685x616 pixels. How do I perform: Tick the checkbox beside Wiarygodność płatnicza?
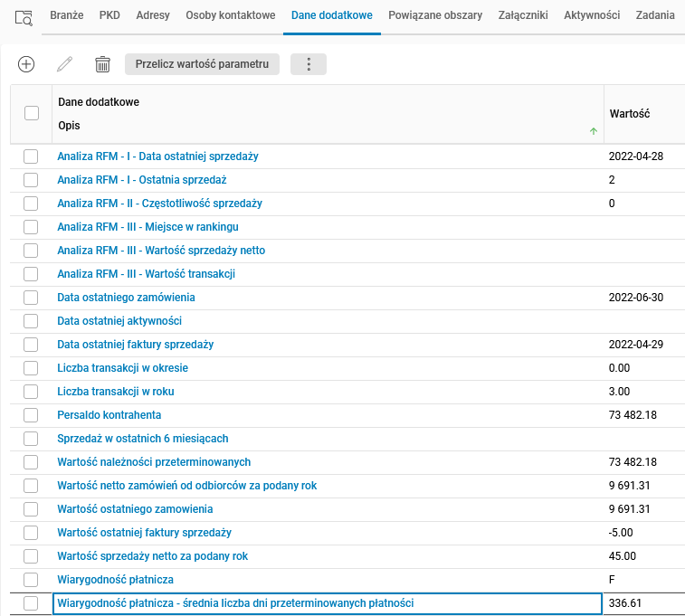point(32,580)
